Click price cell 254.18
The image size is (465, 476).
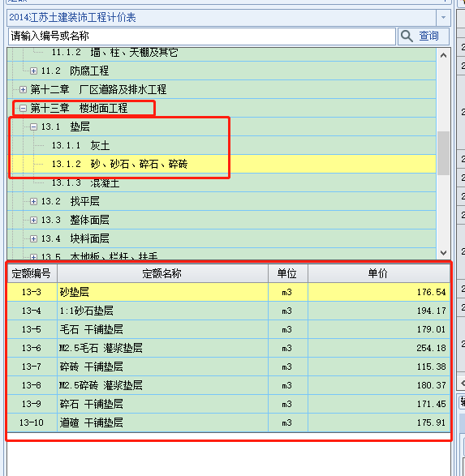click(379, 348)
